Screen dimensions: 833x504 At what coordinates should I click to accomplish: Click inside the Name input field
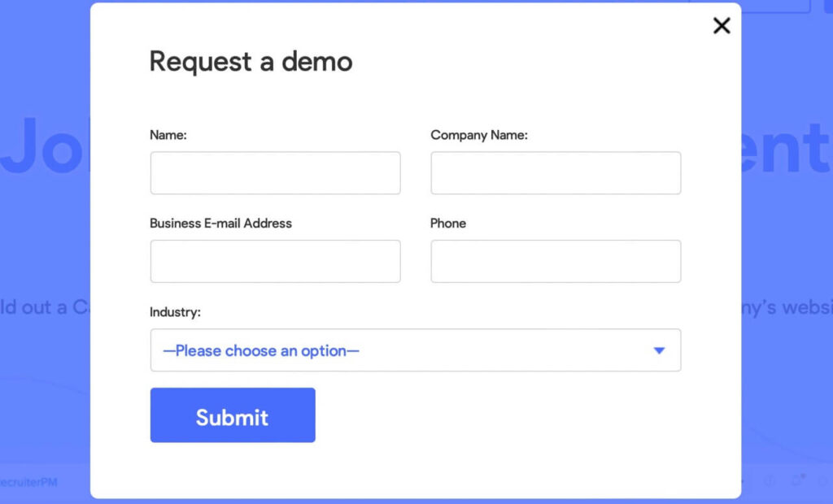[x=275, y=172]
